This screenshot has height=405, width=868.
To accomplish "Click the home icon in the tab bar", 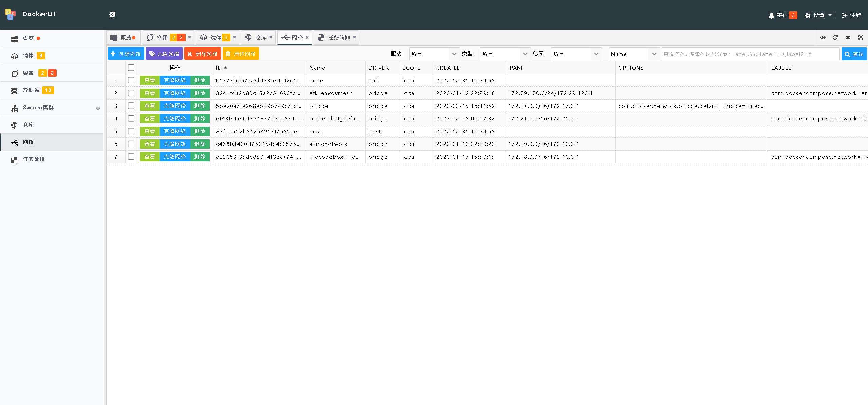I will coord(823,38).
